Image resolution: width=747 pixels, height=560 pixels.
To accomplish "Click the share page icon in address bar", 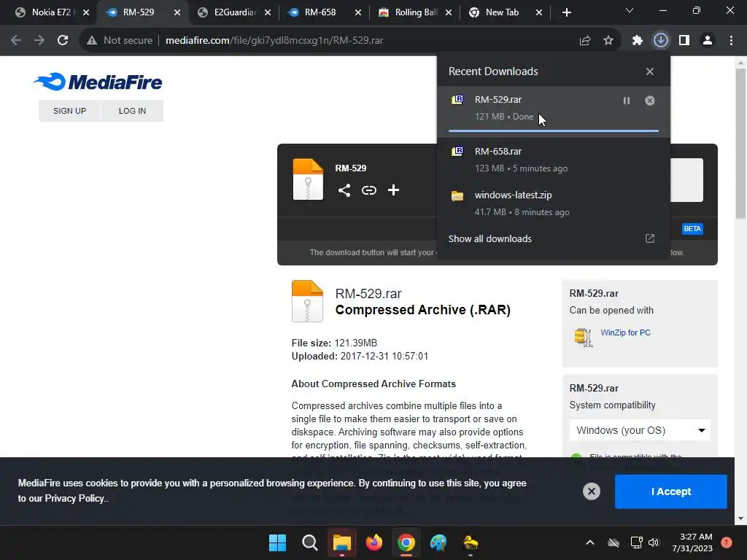I will [585, 41].
